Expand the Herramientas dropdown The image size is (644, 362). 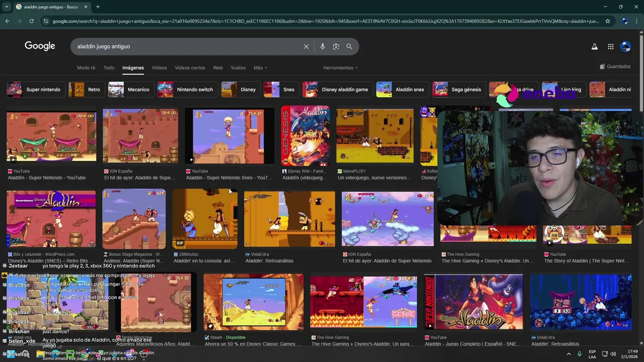pyautogui.click(x=341, y=68)
